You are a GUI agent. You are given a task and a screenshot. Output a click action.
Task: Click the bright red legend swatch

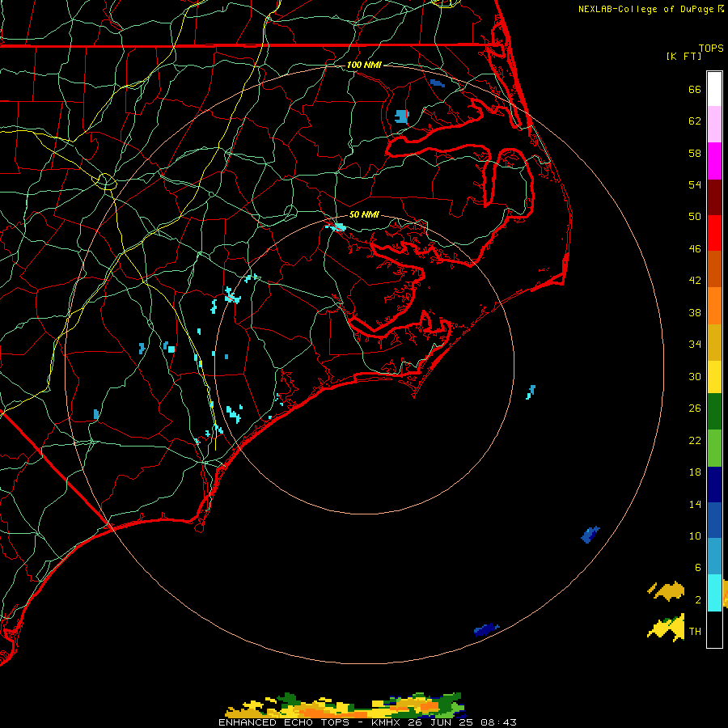(x=714, y=233)
